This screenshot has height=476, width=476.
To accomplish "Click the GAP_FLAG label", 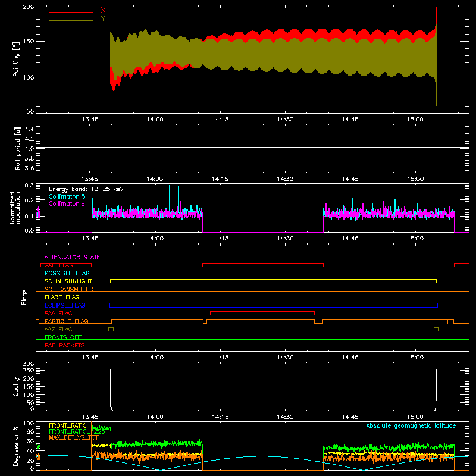I will pyautogui.click(x=59, y=265).
